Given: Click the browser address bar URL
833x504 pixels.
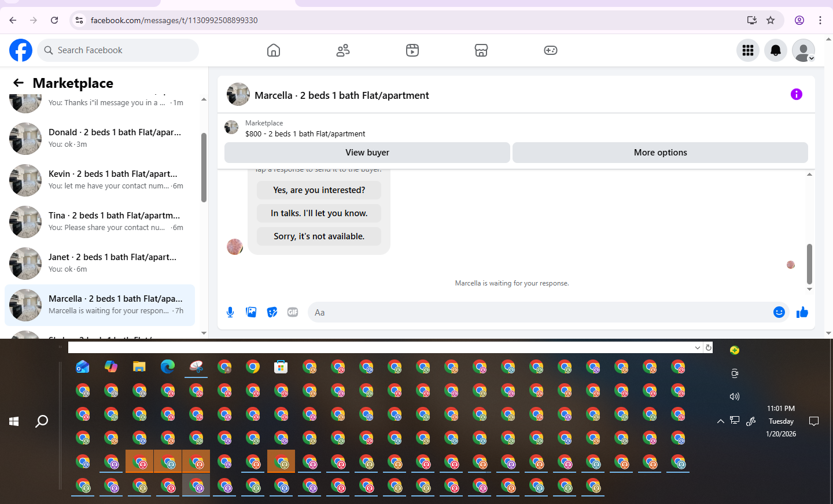Looking at the screenshot, I should pyautogui.click(x=174, y=20).
